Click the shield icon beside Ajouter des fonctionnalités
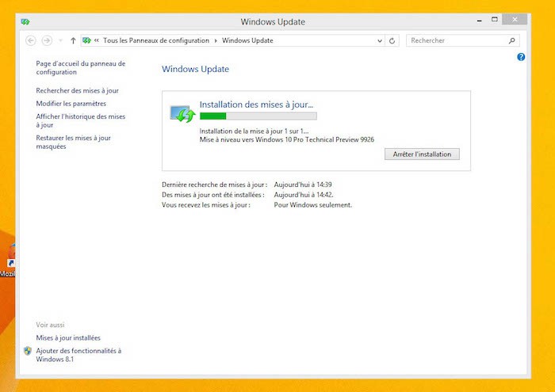Viewport: 555px width, 392px height. coord(28,350)
